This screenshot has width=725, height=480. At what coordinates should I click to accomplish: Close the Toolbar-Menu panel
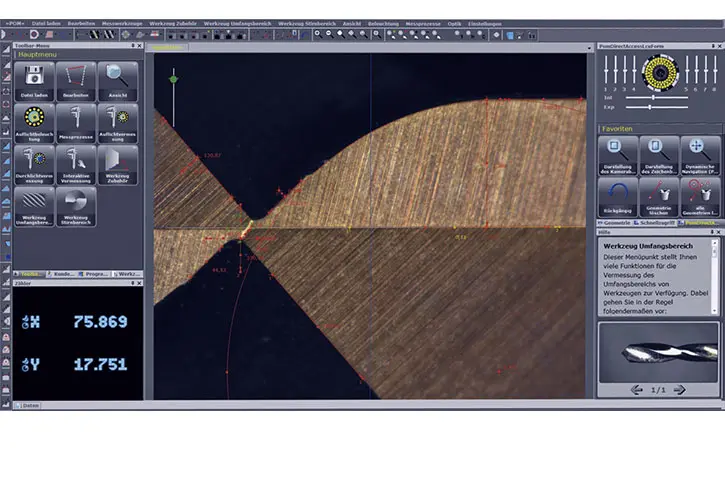[x=140, y=45]
